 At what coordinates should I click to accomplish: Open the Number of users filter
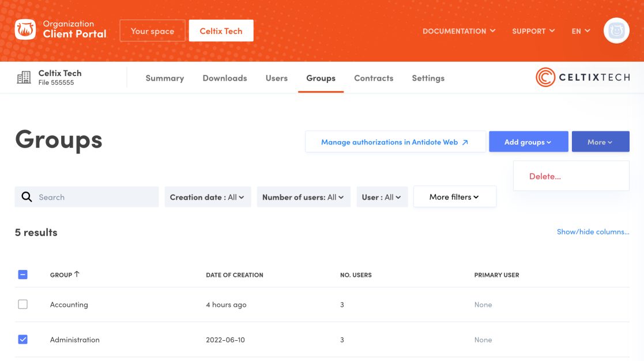point(303,197)
